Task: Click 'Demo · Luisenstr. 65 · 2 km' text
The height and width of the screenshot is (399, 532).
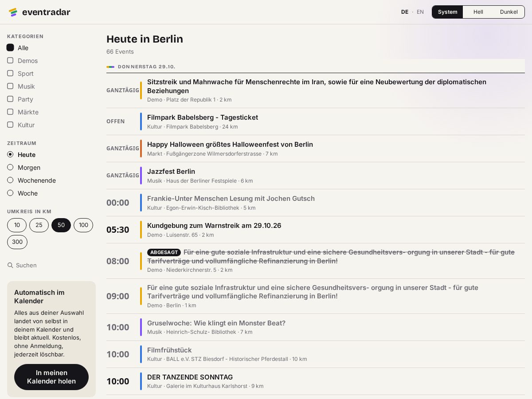Action: click(180, 235)
